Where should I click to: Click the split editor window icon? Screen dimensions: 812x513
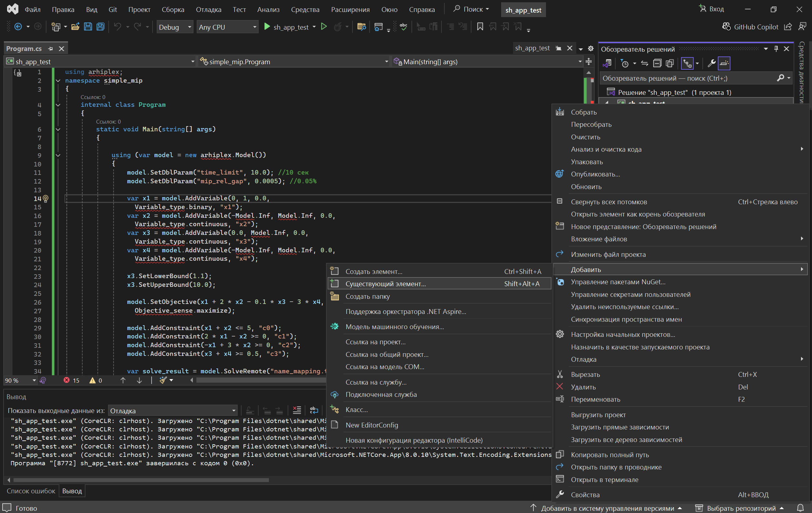589,62
